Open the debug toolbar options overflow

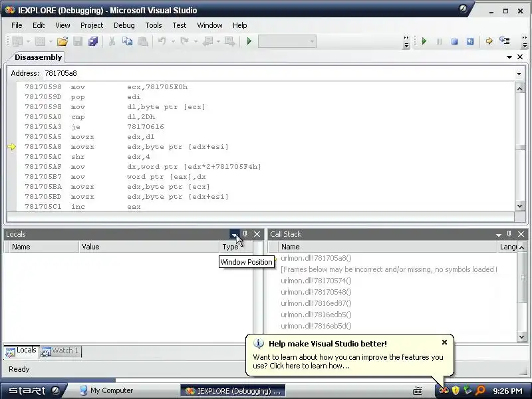[x=525, y=42]
